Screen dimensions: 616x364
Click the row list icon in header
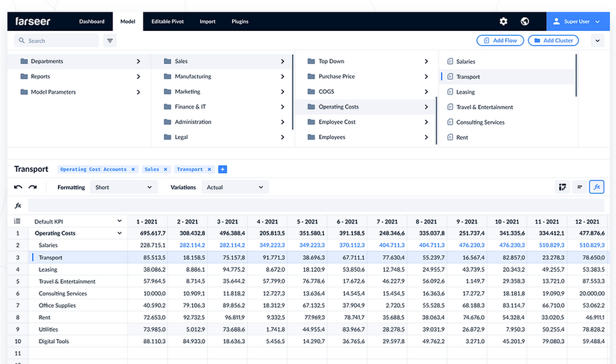[x=17, y=221]
